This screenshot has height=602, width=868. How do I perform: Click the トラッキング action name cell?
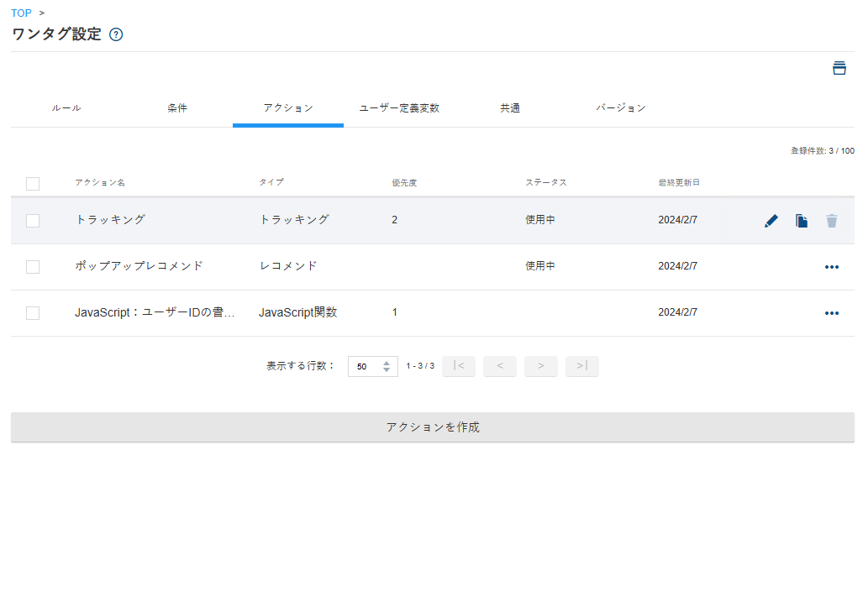click(110, 220)
